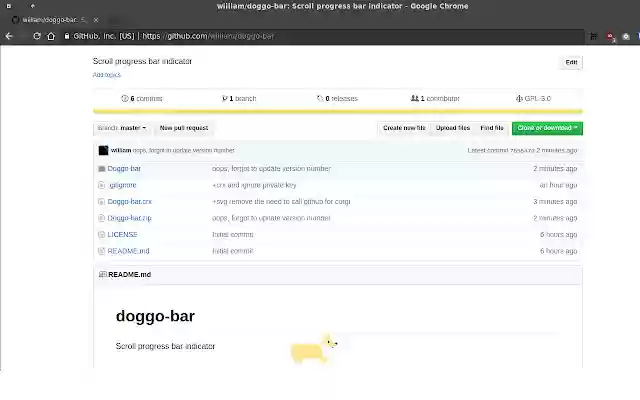Open the Doggo-bar.zip row commit message

coord(271,218)
